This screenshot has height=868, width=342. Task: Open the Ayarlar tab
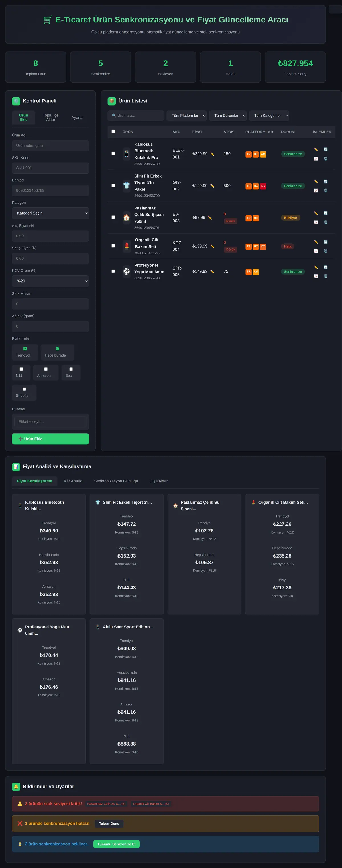pos(78,118)
